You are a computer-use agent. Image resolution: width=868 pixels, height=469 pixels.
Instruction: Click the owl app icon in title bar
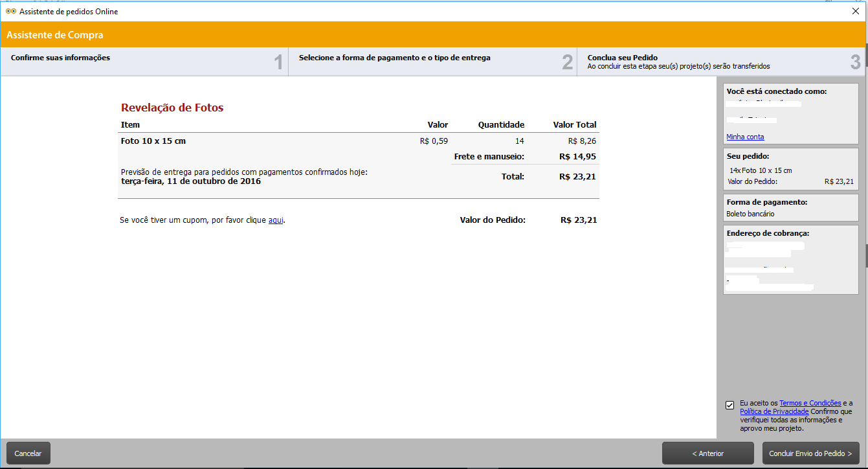[x=10, y=11]
